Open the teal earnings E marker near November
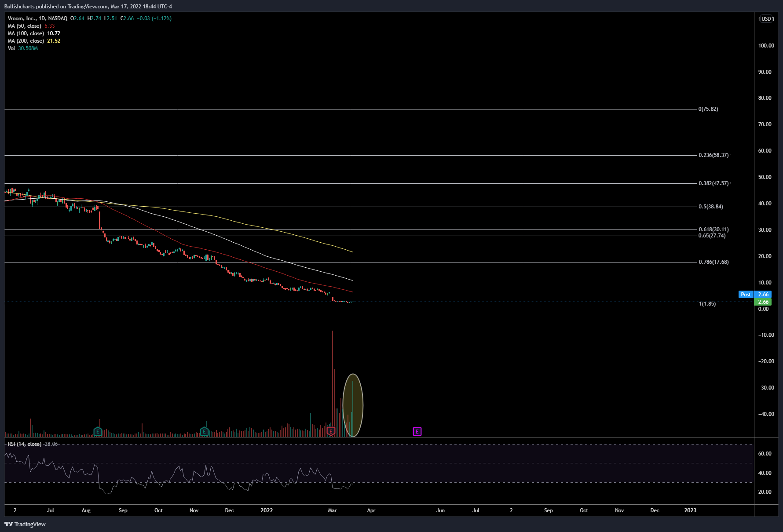Screen dimensions: 783x532 (x=204, y=431)
